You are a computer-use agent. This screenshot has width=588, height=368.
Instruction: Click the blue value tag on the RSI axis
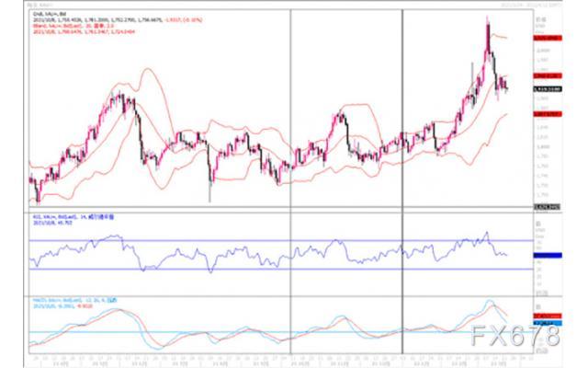[x=548, y=256]
